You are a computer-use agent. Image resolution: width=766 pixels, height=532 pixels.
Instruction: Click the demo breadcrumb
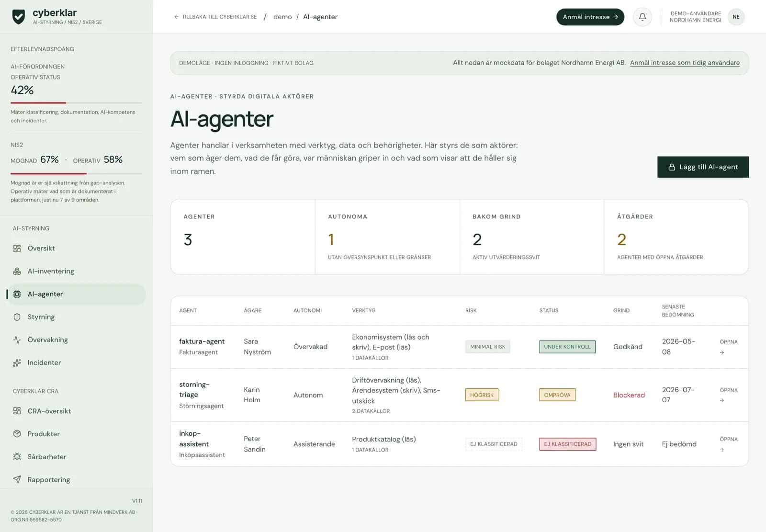tap(282, 17)
